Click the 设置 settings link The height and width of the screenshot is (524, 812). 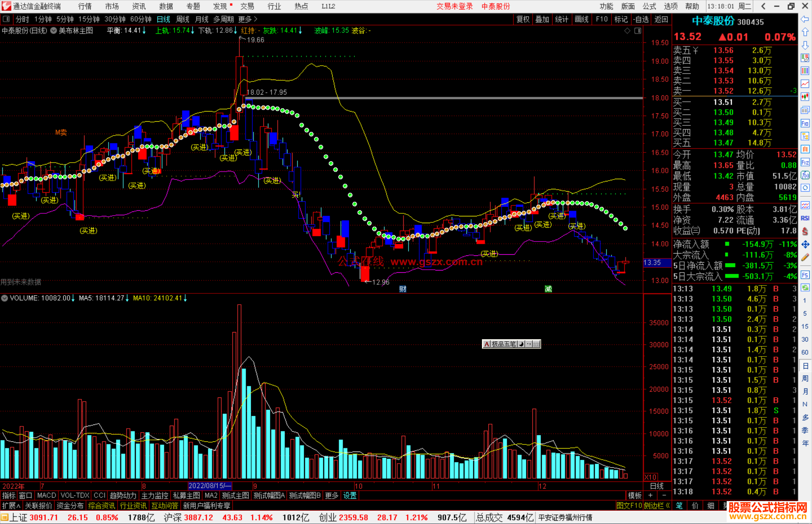click(350, 496)
